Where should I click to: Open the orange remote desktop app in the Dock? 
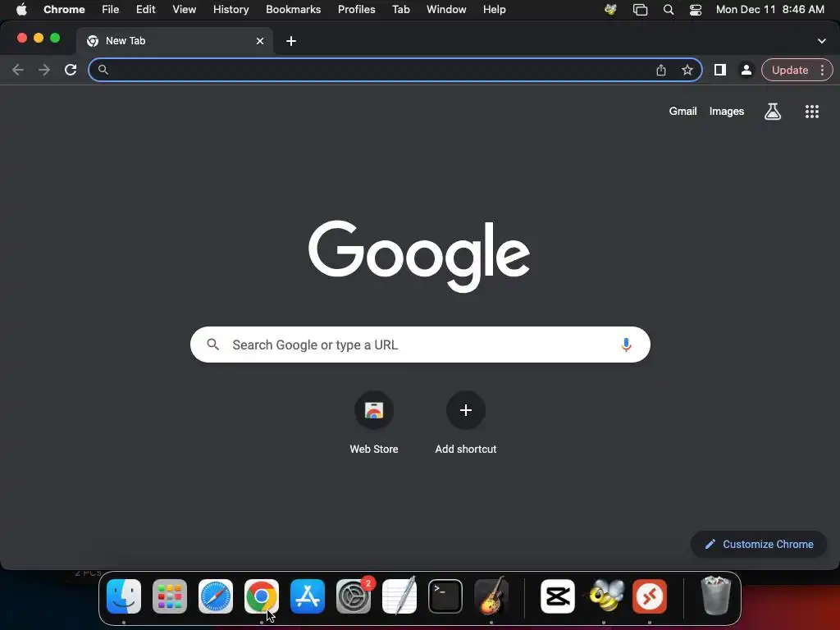coord(650,596)
